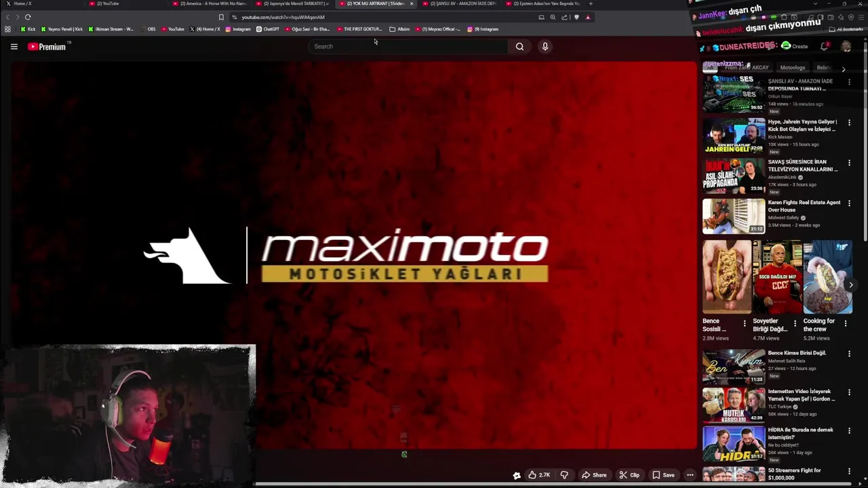Open the Cooking for the crew short thumbnail
The image size is (868, 488).
pyautogui.click(x=828, y=277)
